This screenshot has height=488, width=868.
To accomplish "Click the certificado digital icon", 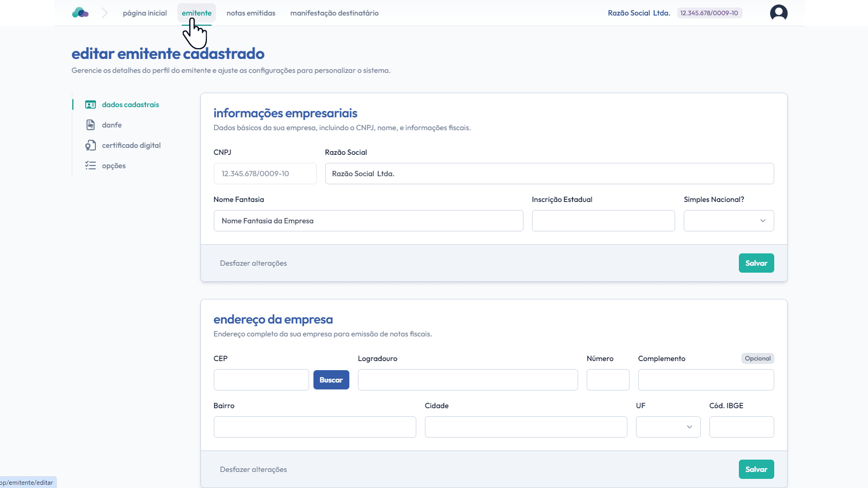I will (x=91, y=146).
